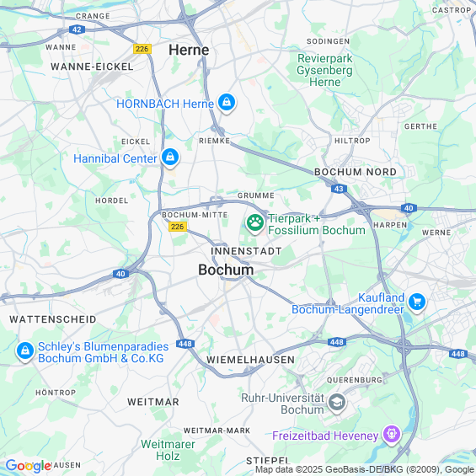Click the A448 shield near Wiemelhausen
The width and height of the screenshot is (476, 476).
185,344
